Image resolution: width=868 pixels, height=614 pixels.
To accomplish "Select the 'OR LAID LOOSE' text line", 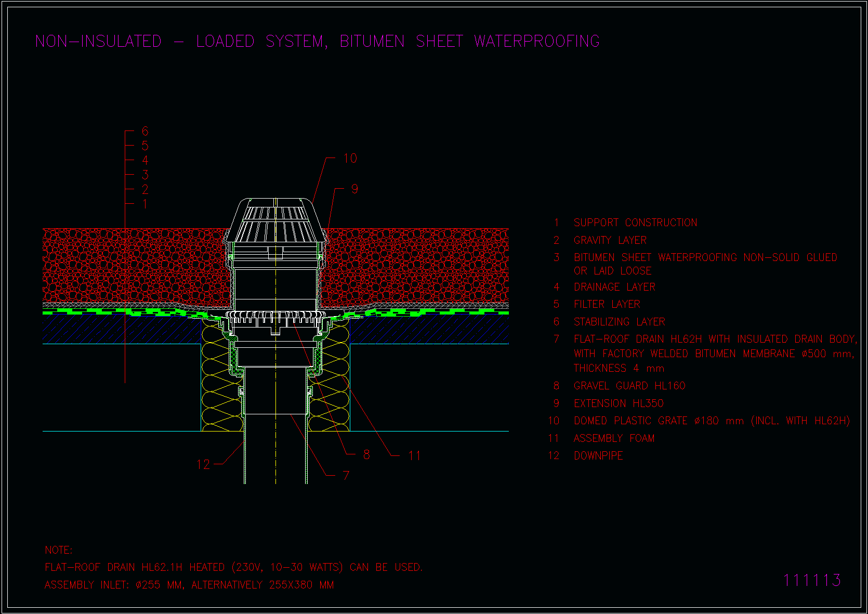I will [612, 271].
